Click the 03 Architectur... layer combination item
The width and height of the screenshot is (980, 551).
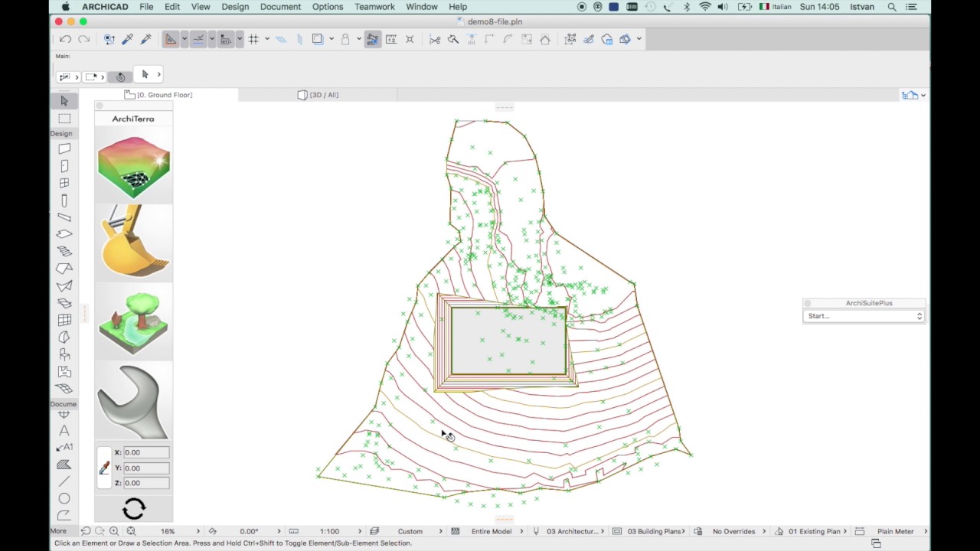[x=571, y=531]
